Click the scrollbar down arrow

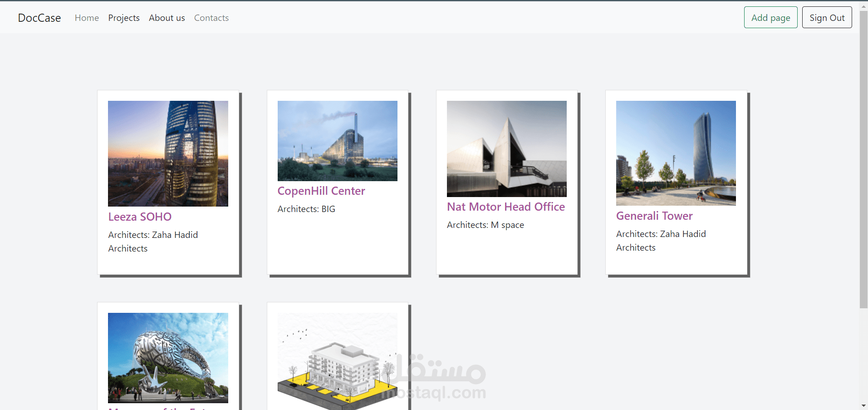click(x=863, y=406)
